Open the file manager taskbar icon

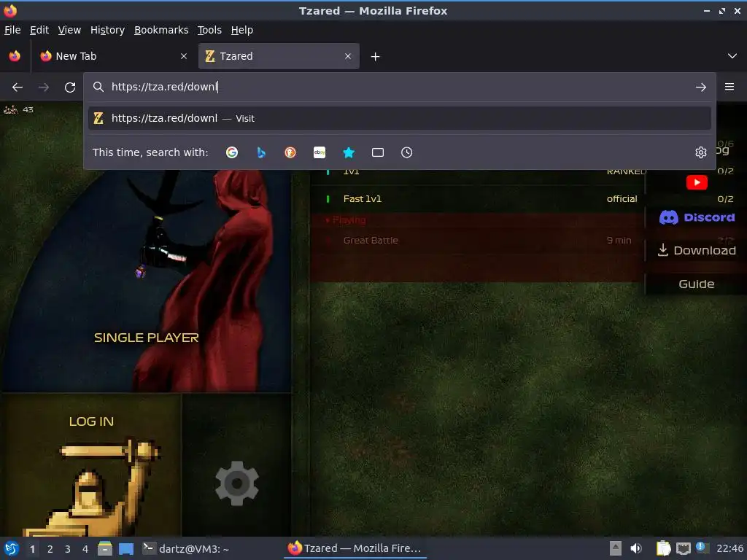click(105, 548)
